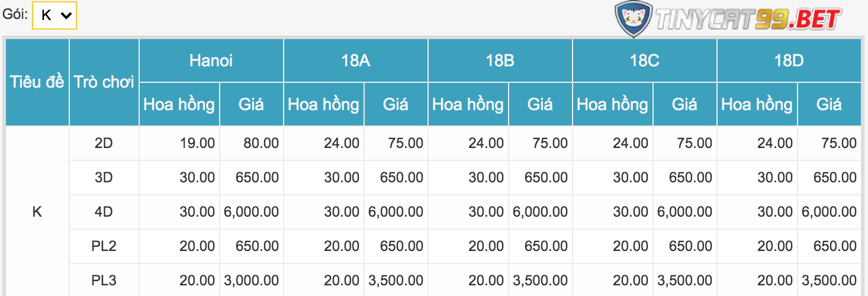The image size is (868, 296).
Task: Select the 4D game row label
Action: tap(104, 211)
